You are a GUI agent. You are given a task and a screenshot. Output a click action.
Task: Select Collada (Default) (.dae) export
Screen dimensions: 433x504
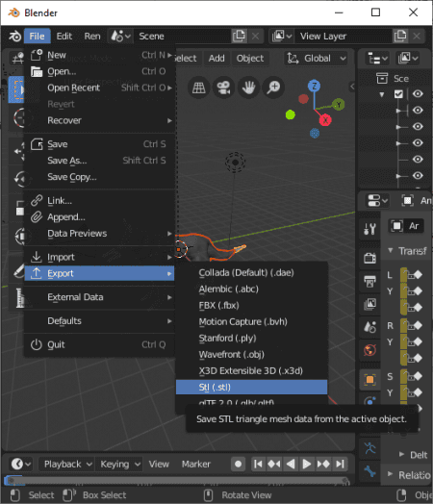tap(251, 272)
